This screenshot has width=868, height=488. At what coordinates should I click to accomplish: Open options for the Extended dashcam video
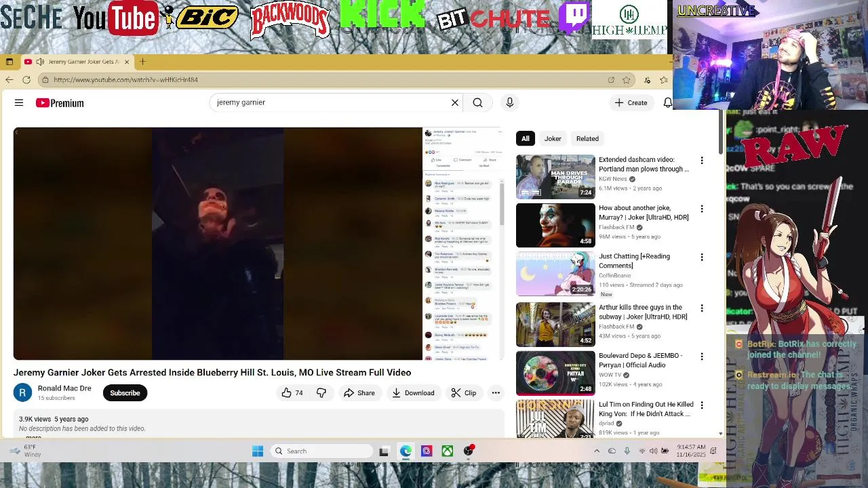coord(702,161)
